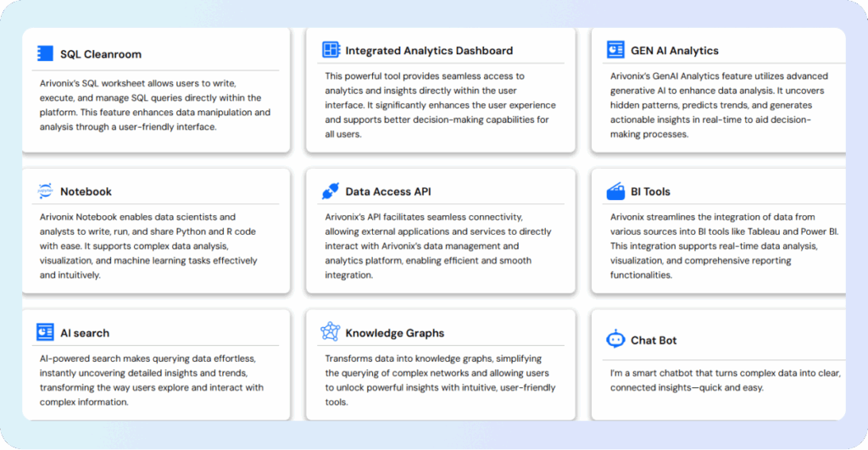Open the SQL Cleanroom heading
The image size is (868, 450).
pos(101,54)
